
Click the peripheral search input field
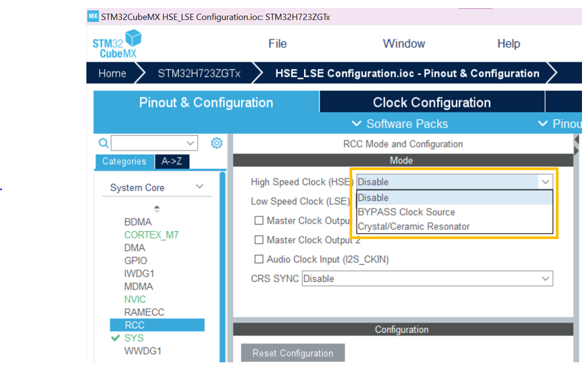click(149, 143)
